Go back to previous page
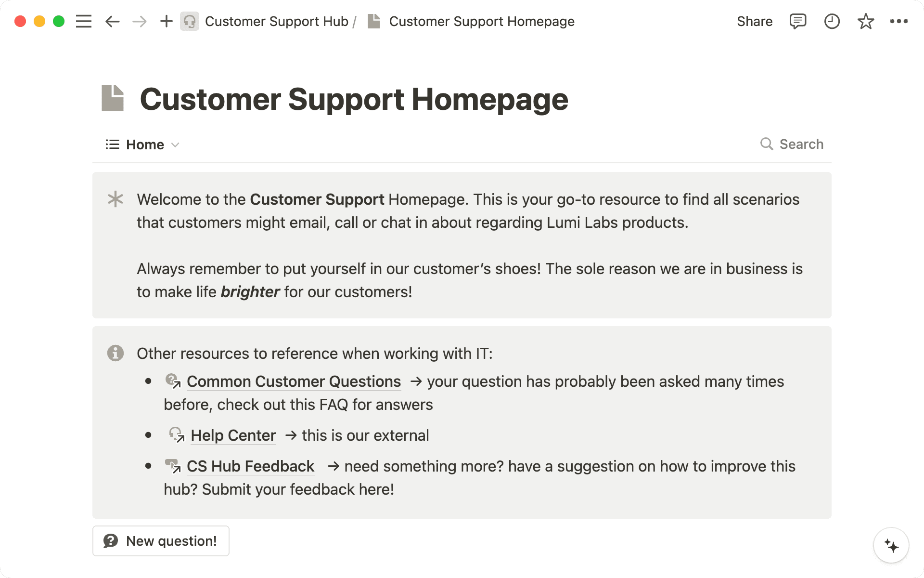The height and width of the screenshot is (578, 924). 112,22
